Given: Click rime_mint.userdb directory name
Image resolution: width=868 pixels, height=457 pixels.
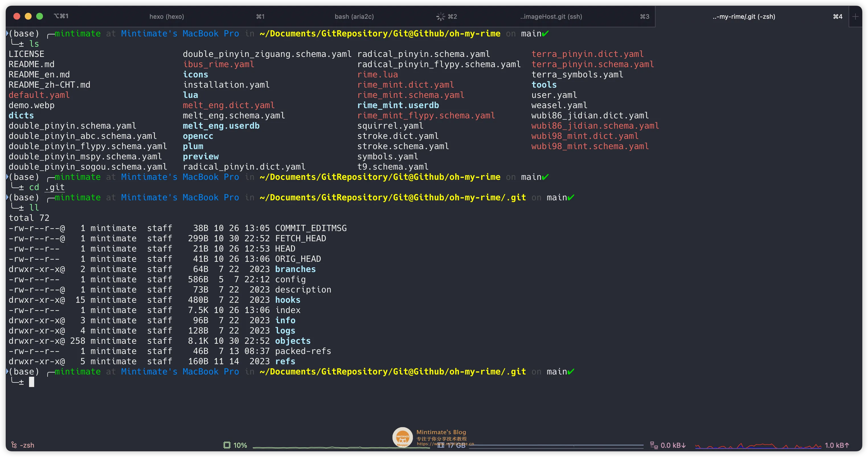Looking at the screenshot, I should coord(398,105).
